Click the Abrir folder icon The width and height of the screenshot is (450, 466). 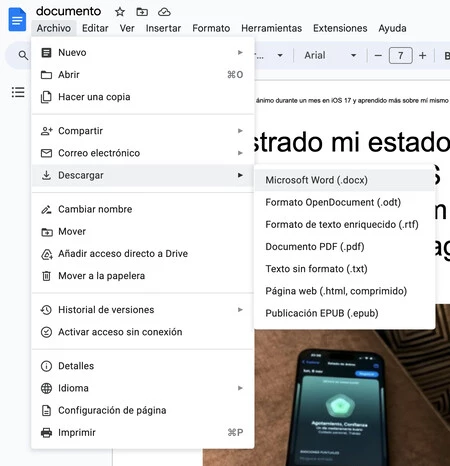[x=46, y=75]
